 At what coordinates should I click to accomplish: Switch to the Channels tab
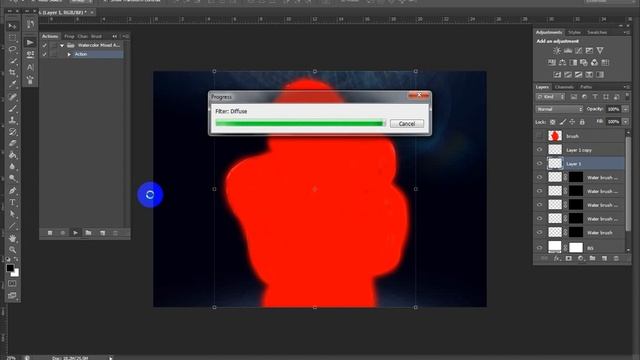tap(564, 87)
